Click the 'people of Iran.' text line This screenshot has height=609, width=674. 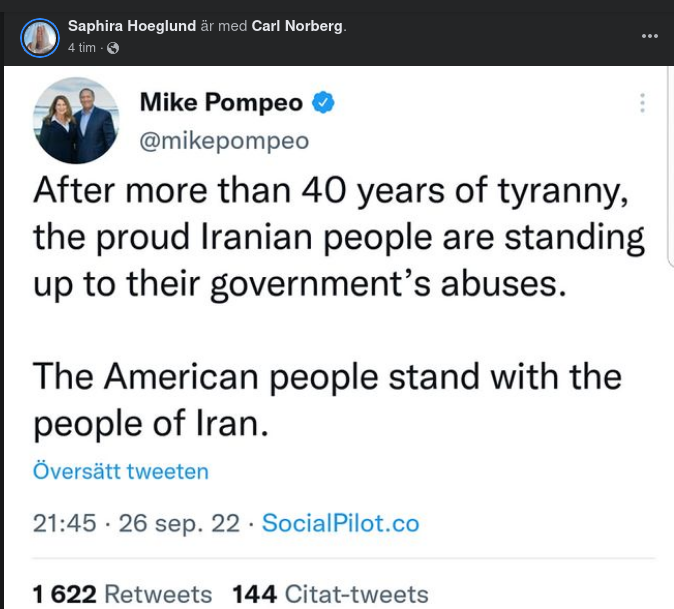point(151,423)
